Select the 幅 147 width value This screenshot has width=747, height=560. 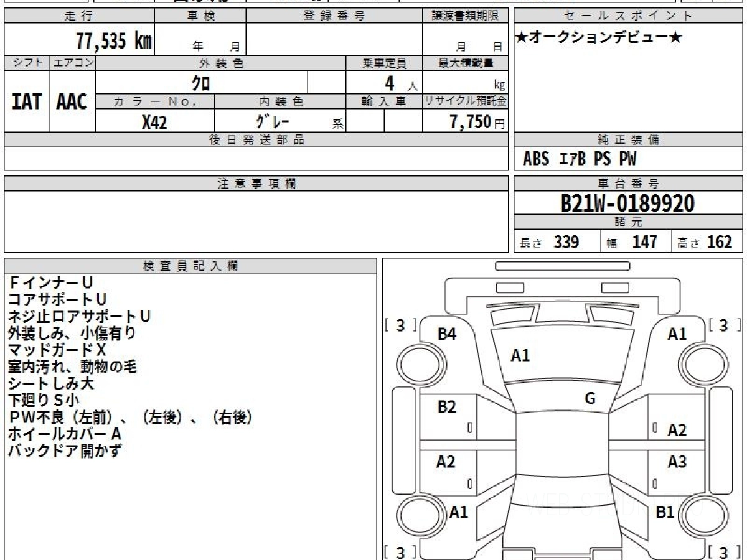tap(633, 242)
